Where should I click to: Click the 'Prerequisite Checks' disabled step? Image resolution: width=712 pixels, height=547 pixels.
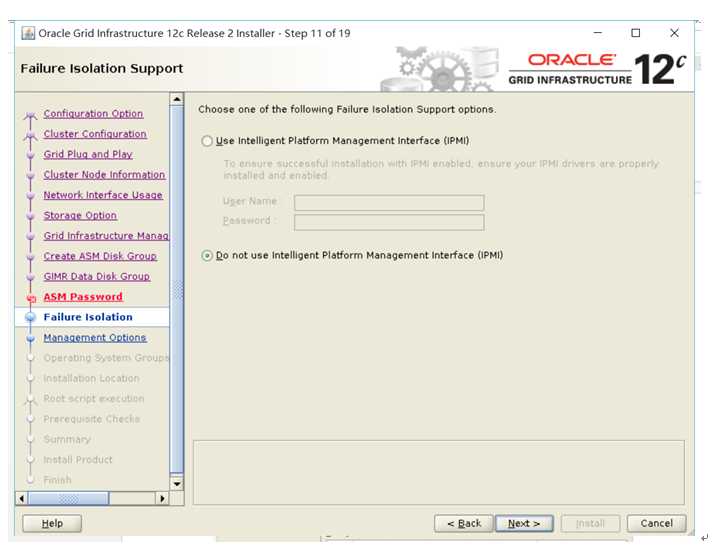coord(92,419)
